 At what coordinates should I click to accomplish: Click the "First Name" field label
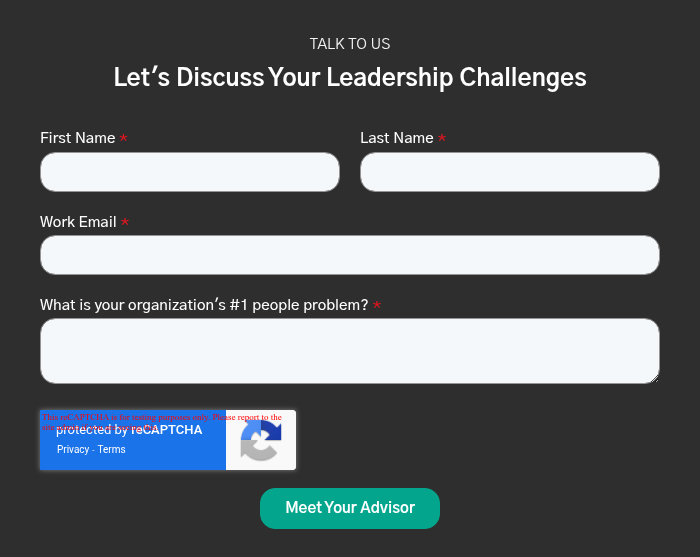coord(77,138)
